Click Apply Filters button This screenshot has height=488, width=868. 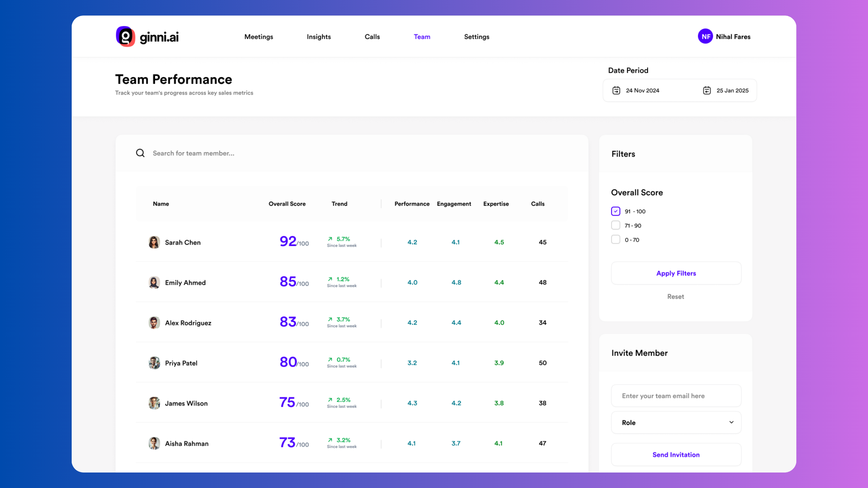coord(676,273)
